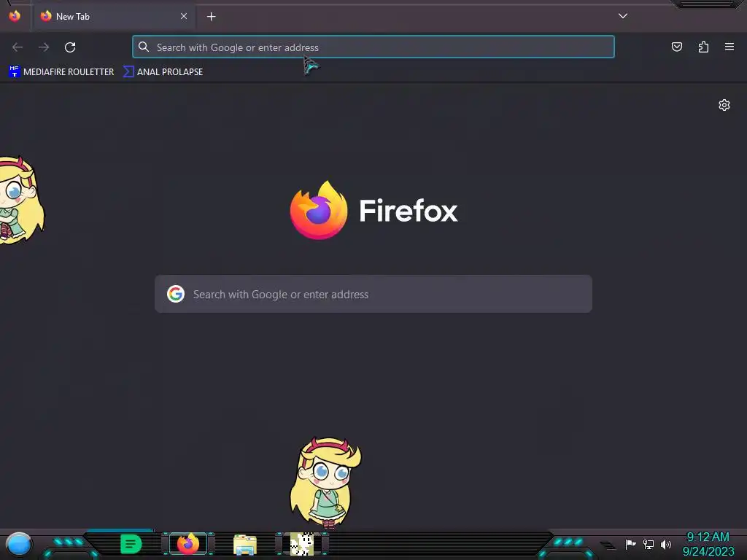Go back using the back arrow
747x560 pixels.
(18, 47)
